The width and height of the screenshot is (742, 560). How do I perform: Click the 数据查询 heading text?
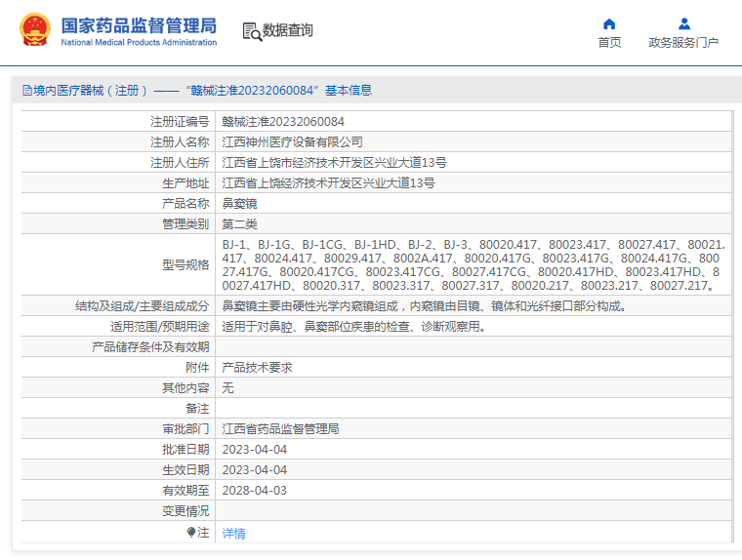tap(288, 30)
